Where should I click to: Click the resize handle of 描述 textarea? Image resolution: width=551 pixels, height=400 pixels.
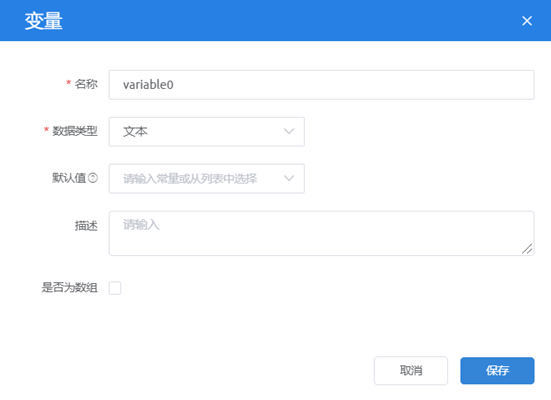[527, 249]
